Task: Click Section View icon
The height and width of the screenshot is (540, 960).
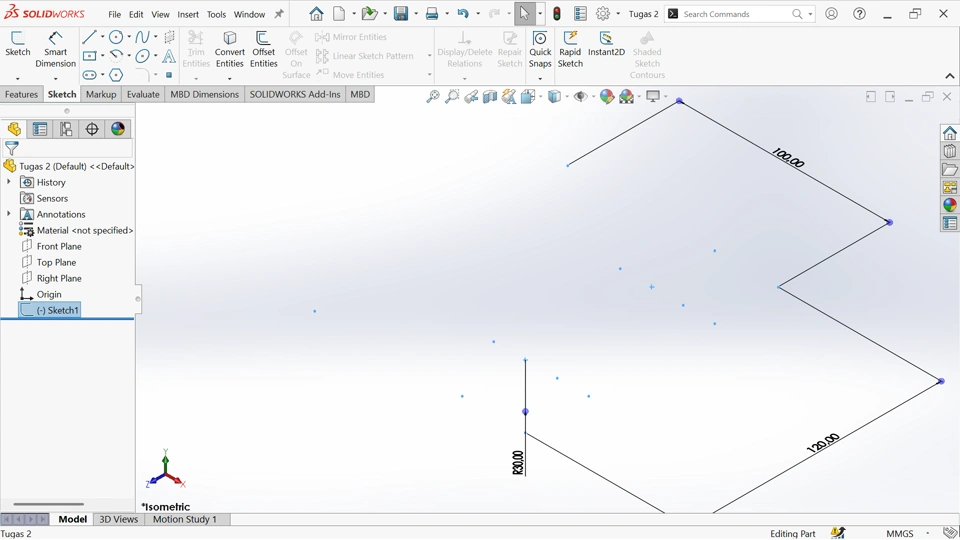Action: 490,97
